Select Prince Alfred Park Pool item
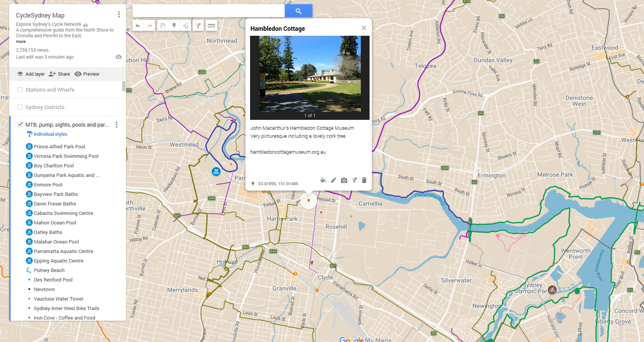This screenshot has width=644, height=342. pyautogui.click(x=59, y=146)
